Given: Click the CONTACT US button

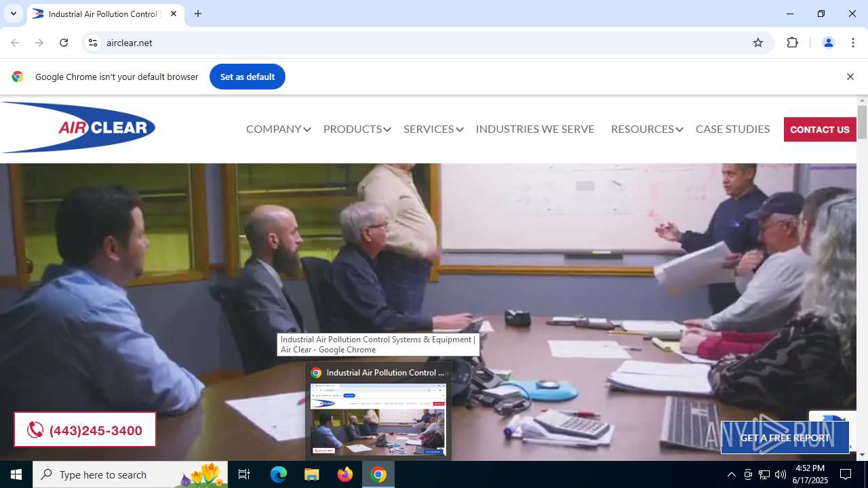Looking at the screenshot, I should click(820, 129).
